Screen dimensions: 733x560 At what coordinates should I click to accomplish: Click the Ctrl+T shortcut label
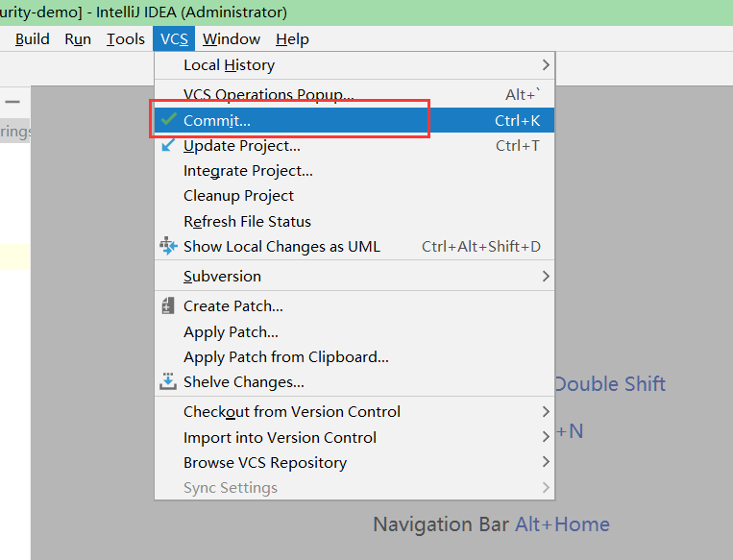pyautogui.click(x=518, y=145)
